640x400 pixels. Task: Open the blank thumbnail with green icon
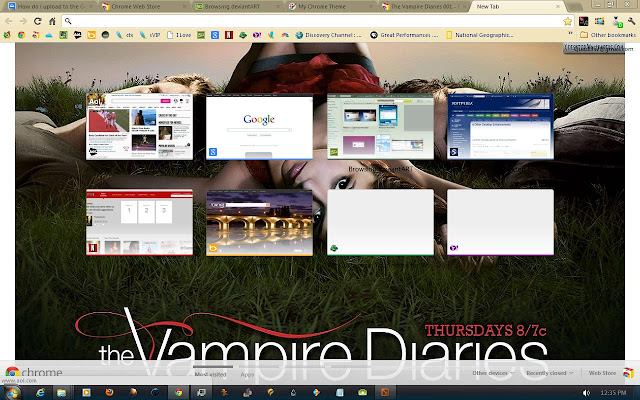380,222
